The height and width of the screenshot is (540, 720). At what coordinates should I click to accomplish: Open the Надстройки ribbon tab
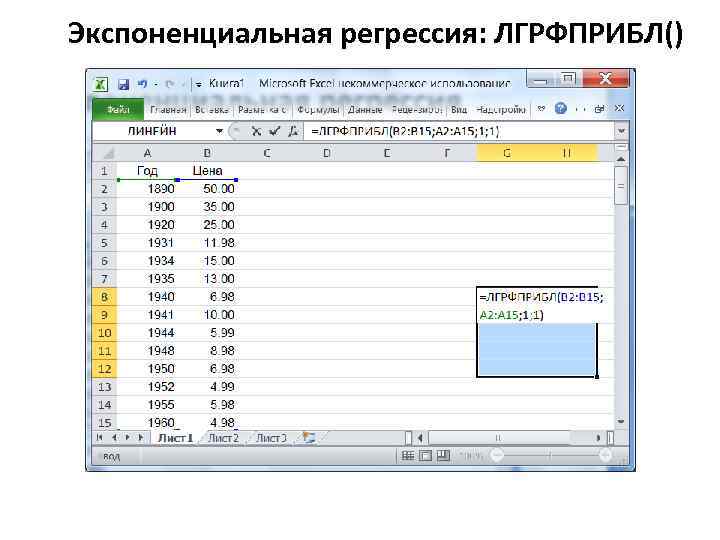click(x=501, y=110)
